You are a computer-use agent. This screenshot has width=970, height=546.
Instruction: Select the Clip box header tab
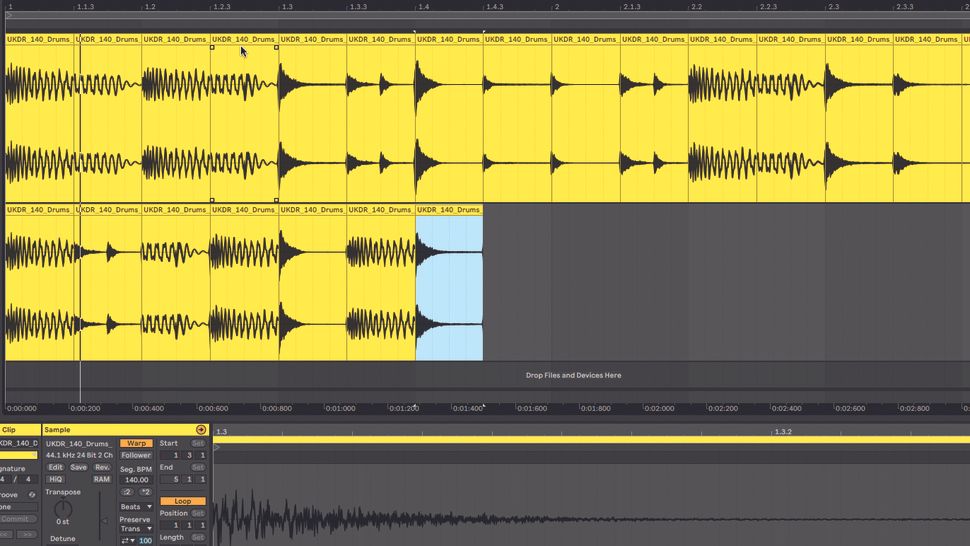(x=20, y=429)
